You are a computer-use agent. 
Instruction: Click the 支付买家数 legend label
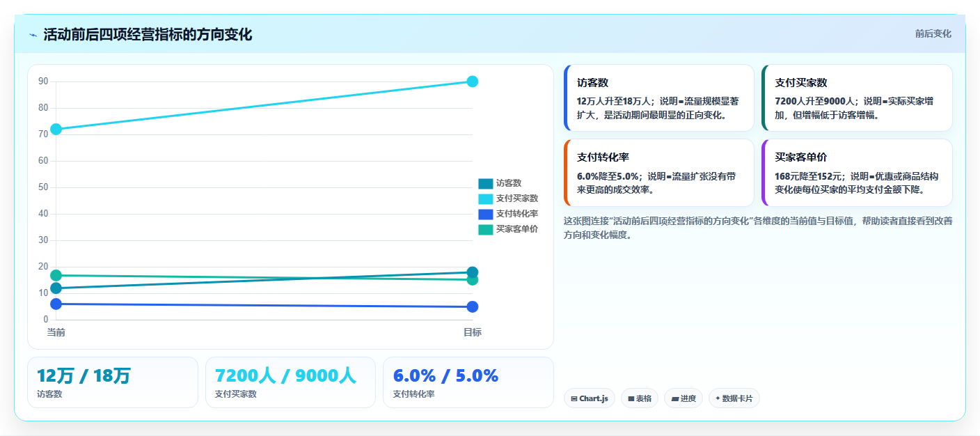click(517, 198)
